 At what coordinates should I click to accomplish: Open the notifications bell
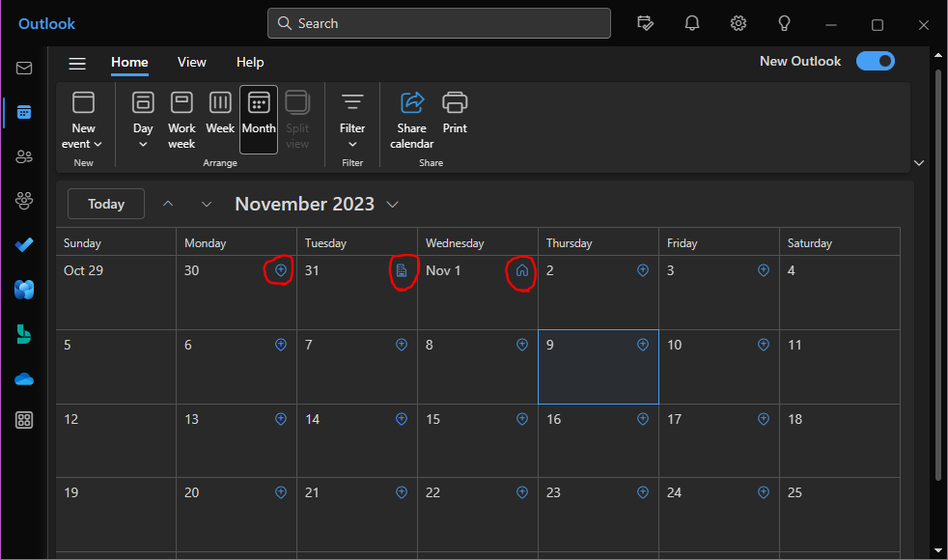coord(691,23)
